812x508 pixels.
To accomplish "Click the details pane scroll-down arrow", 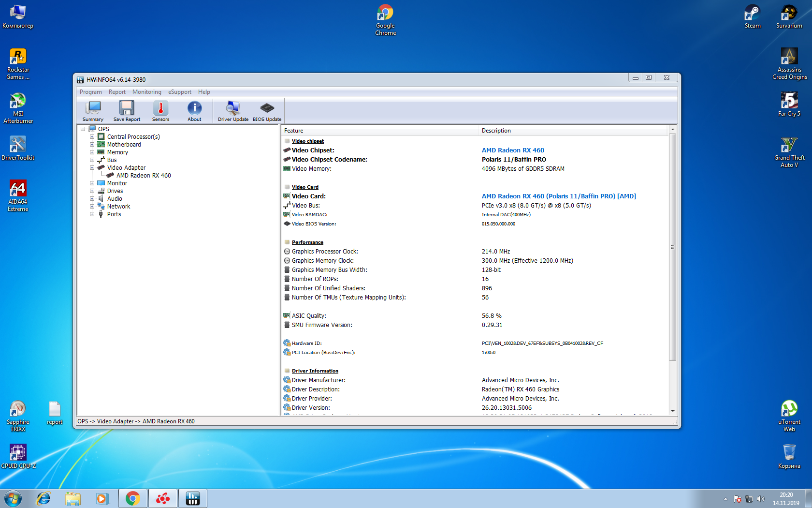I will (x=672, y=411).
